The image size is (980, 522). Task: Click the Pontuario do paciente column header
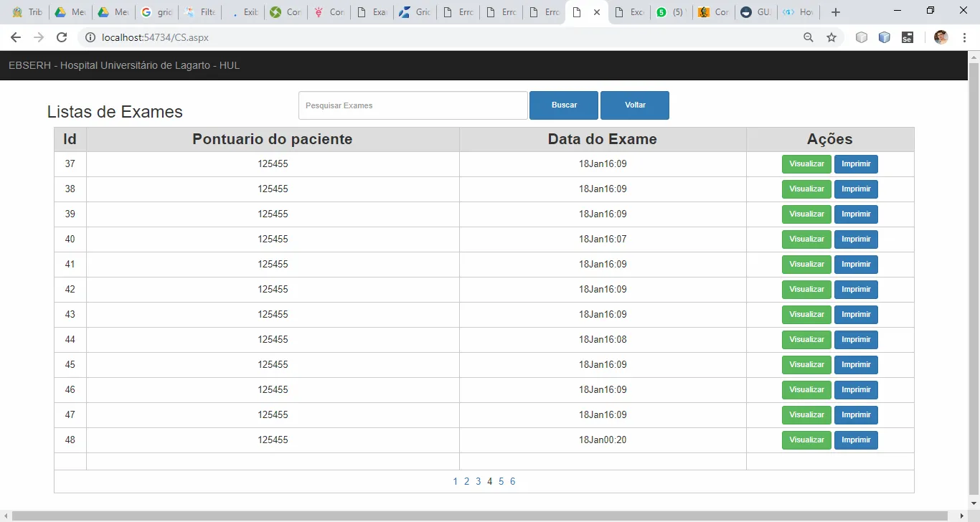pos(273,139)
